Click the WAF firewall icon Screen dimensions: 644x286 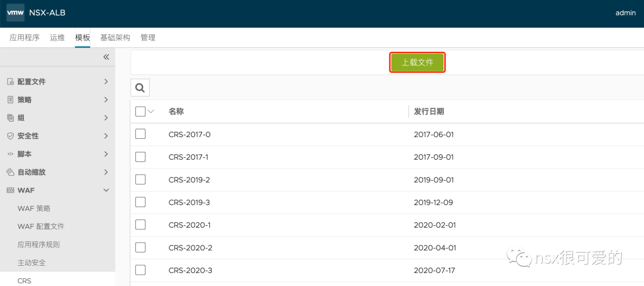[x=11, y=191]
